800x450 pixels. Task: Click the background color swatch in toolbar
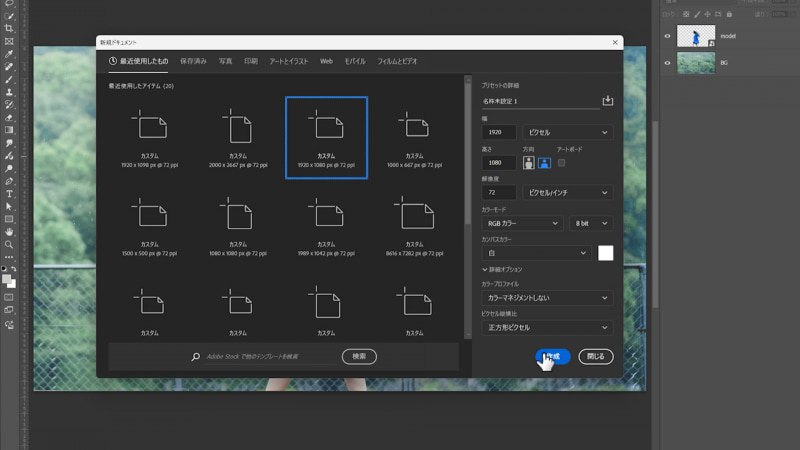[x=12, y=284]
